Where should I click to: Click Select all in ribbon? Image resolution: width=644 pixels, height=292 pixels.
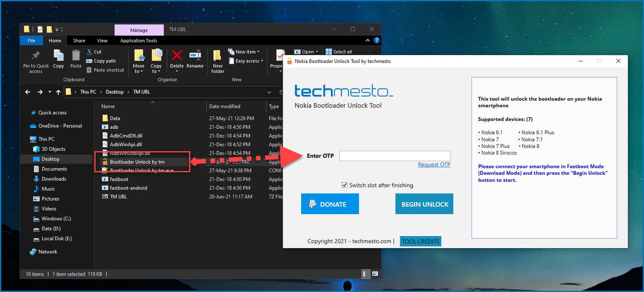tap(339, 52)
